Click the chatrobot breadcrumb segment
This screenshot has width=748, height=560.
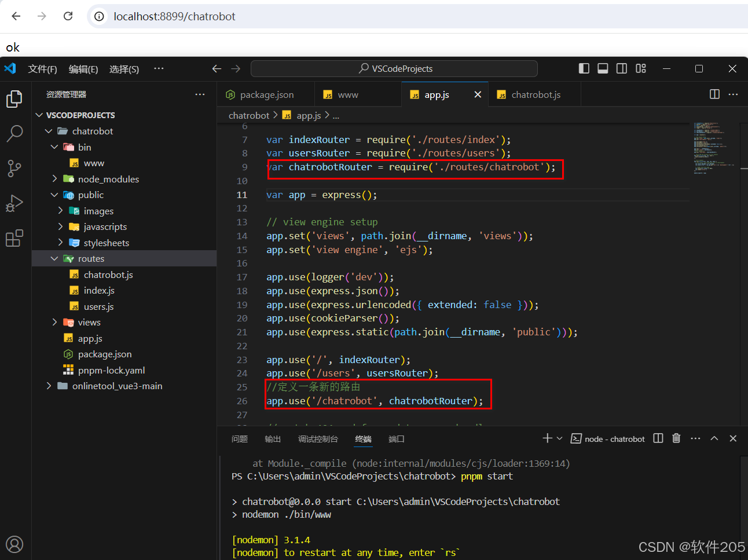pos(249,115)
